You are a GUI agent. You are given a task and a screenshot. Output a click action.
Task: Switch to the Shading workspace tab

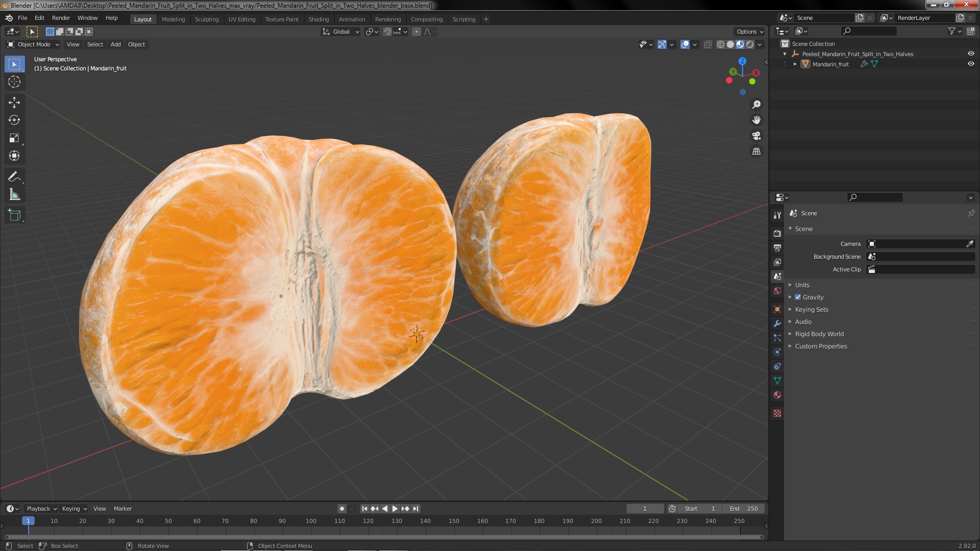pos(318,19)
